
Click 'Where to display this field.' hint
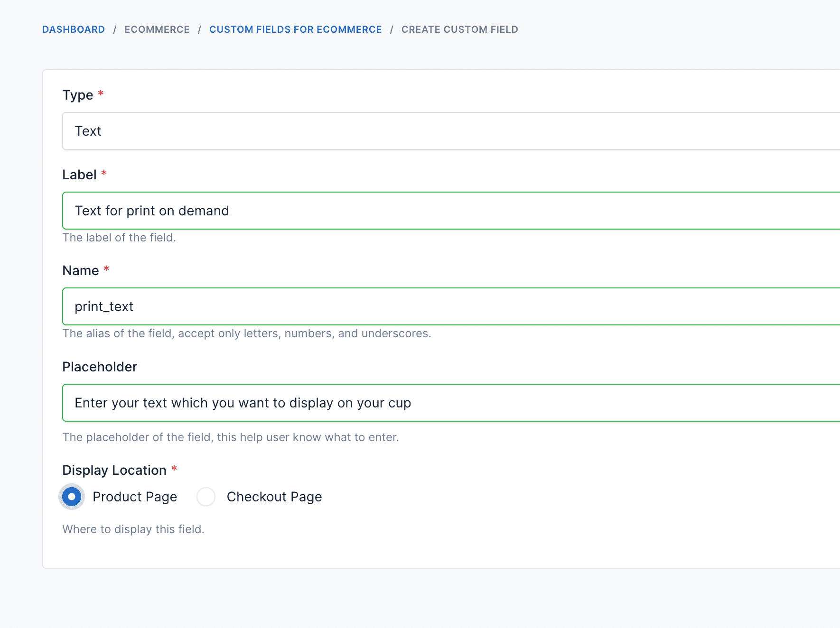(x=133, y=529)
